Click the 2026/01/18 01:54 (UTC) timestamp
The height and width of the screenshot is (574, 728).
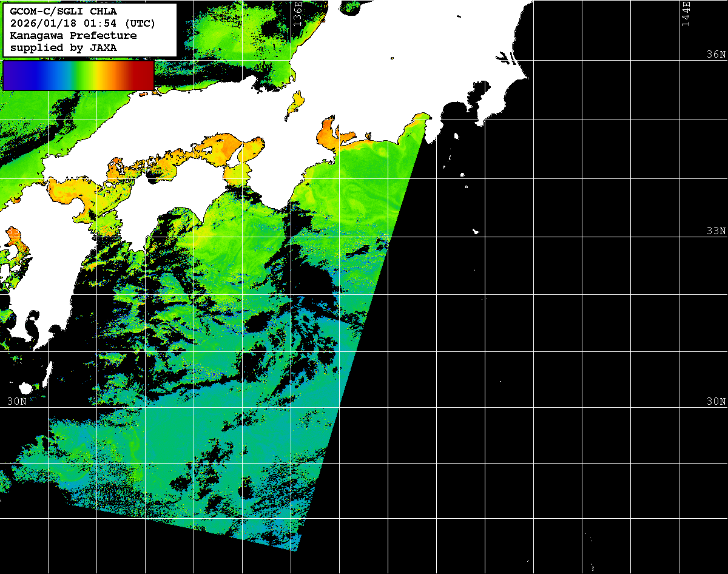point(83,24)
